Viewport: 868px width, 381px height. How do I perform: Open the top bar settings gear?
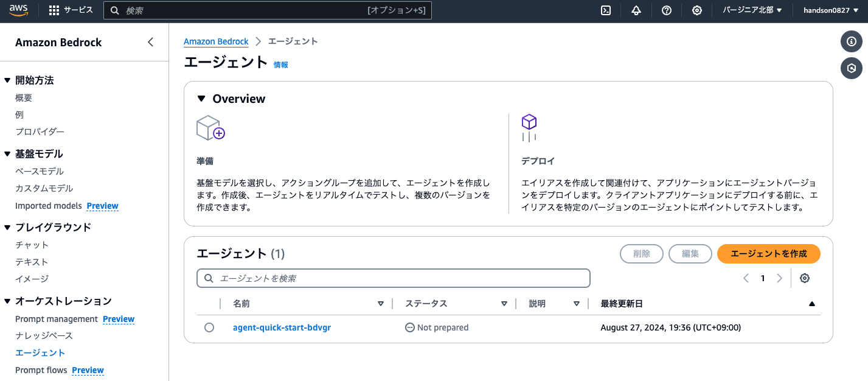[x=697, y=10]
